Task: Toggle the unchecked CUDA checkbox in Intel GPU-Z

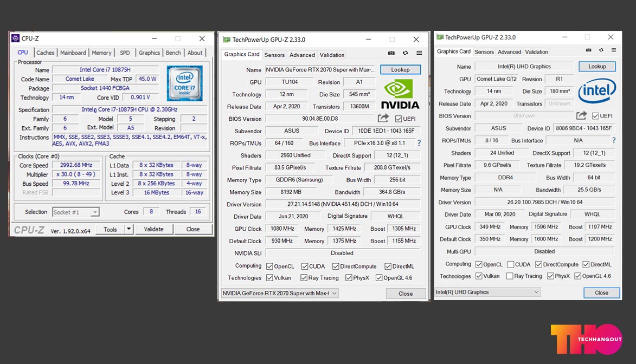Action: point(511,264)
